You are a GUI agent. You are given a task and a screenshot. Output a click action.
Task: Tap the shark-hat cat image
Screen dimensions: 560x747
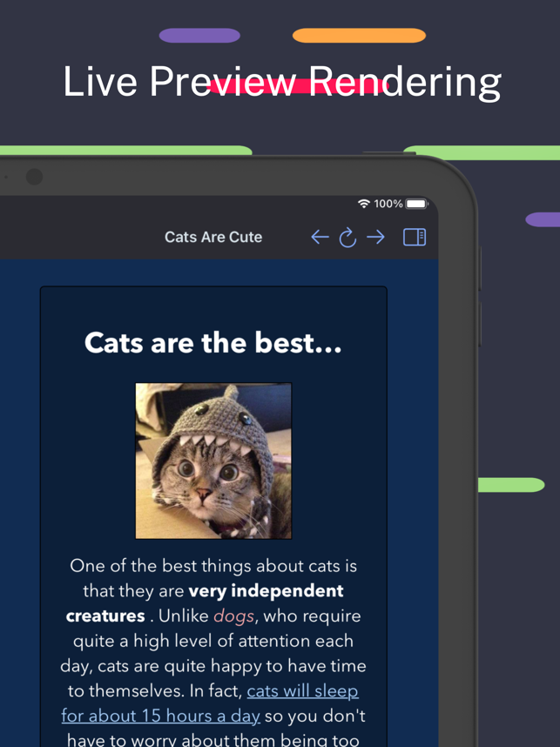(x=213, y=461)
